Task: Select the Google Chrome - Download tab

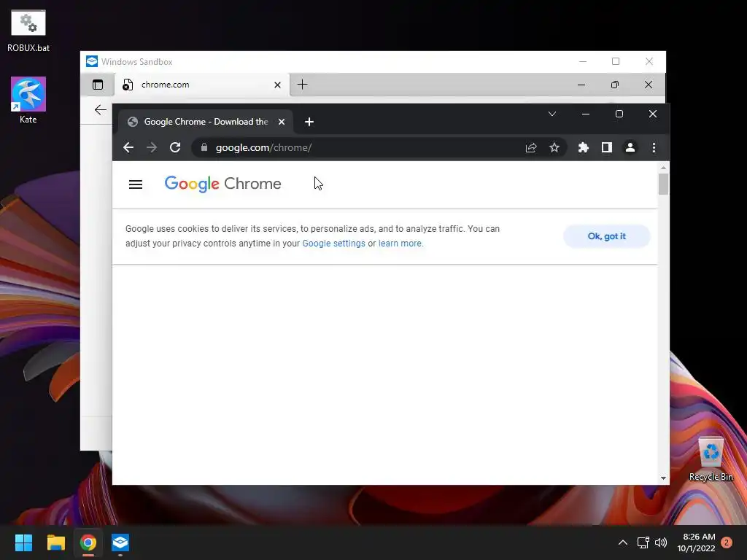Action: tap(205, 122)
